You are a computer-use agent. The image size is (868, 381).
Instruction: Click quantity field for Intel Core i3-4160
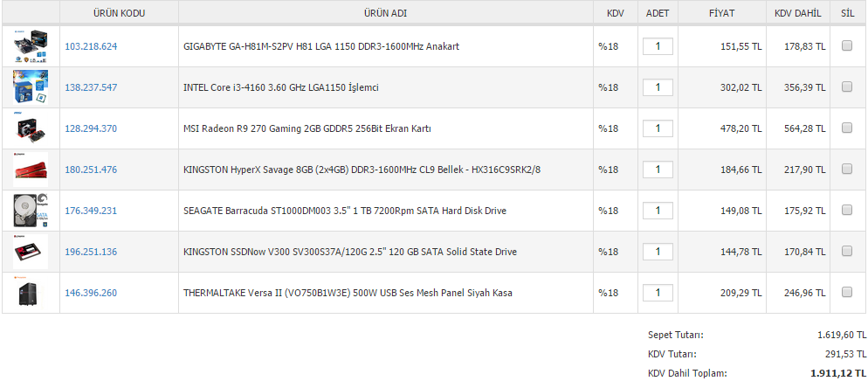click(x=658, y=87)
